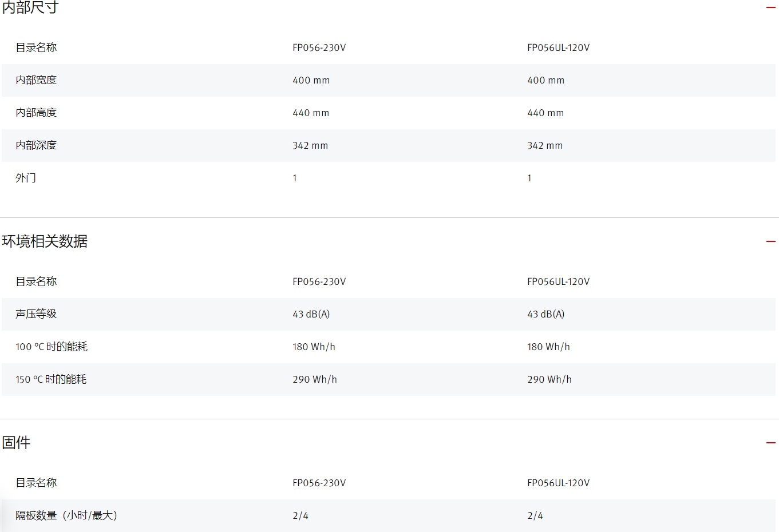The height and width of the screenshot is (532, 779).
Task: Collapse the 环境相关数据 section minus icon
Action: [770, 241]
